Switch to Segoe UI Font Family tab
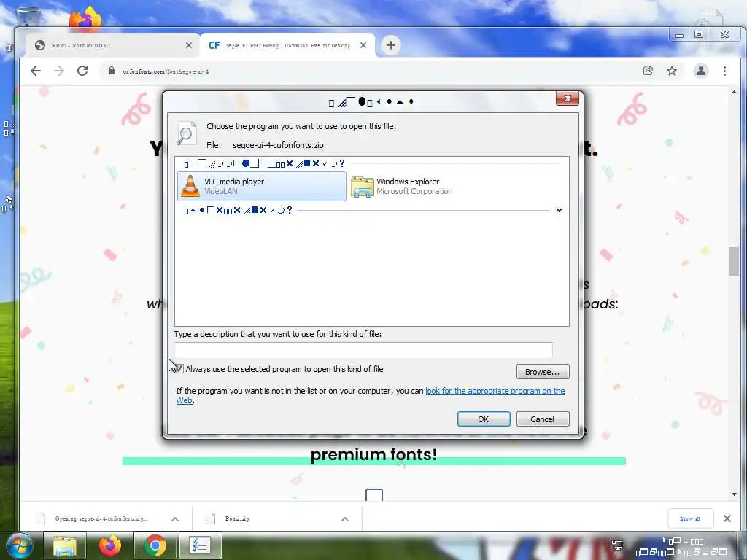 click(286, 45)
